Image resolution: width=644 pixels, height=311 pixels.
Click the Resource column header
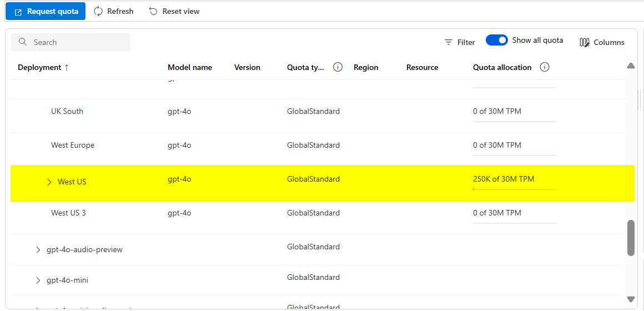click(x=422, y=67)
